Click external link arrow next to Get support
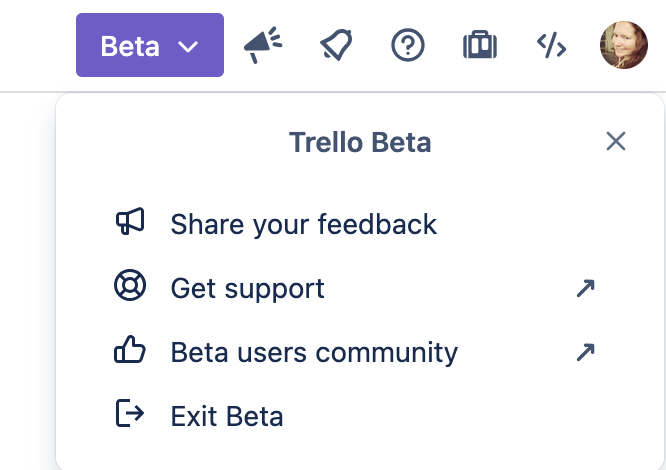Viewport: 666px width, 470px height. pyautogui.click(x=586, y=288)
